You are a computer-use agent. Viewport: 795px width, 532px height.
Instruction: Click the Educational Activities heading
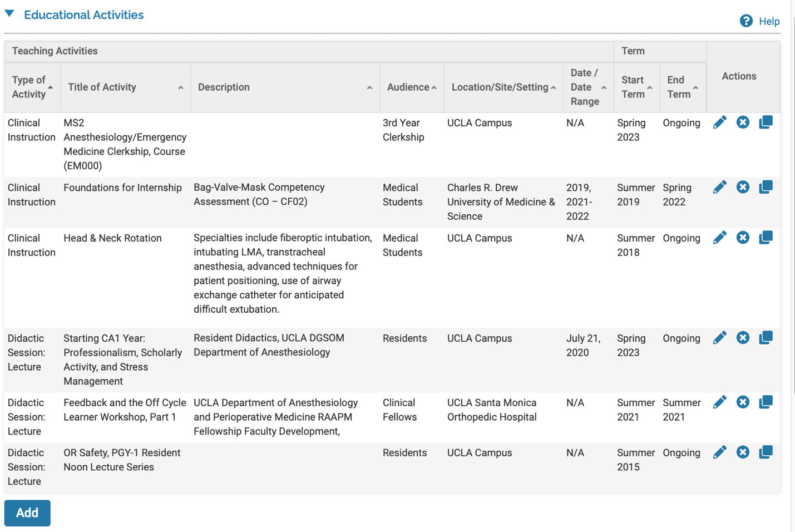[83, 15]
